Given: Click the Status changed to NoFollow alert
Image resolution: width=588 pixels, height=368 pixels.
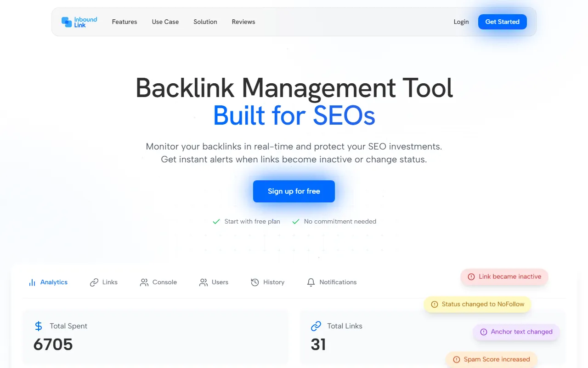Looking at the screenshot, I should point(477,305).
